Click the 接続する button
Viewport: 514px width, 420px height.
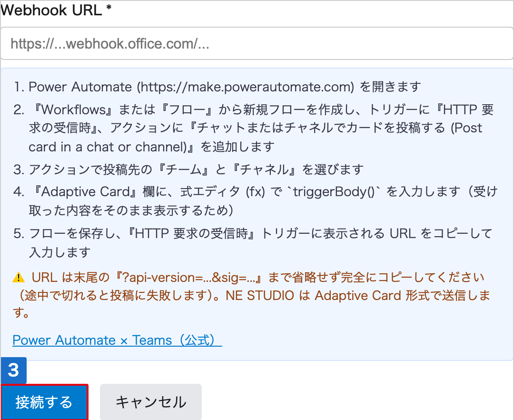point(45,402)
